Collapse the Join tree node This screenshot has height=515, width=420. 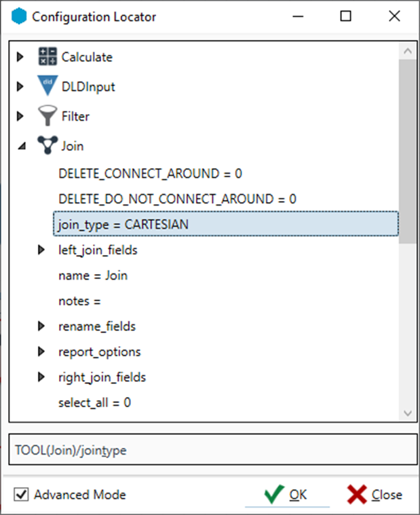[x=21, y=145]
